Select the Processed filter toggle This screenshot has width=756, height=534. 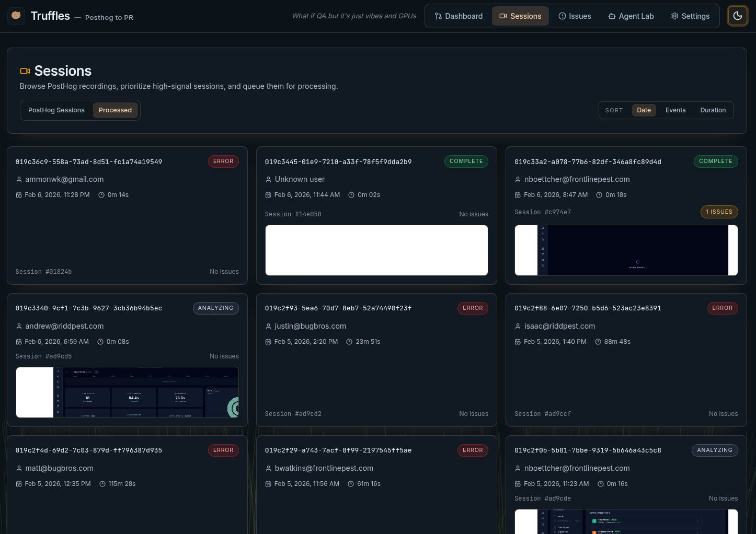115,110
